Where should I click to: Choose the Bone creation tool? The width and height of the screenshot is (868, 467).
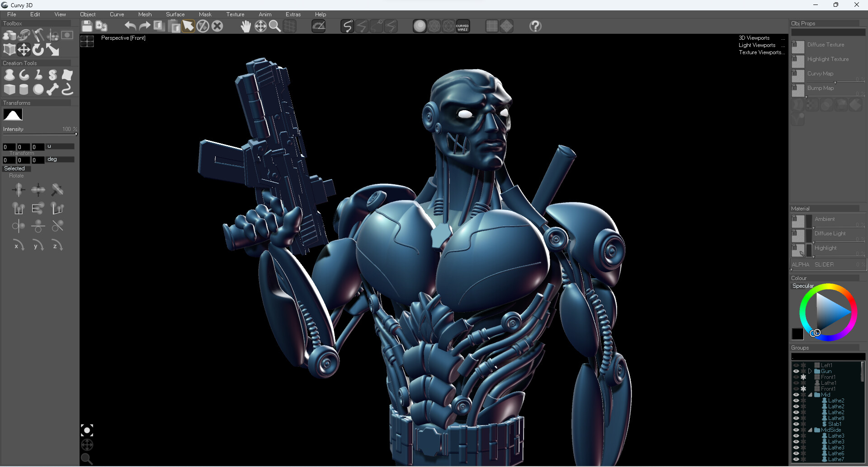(52, 89)
